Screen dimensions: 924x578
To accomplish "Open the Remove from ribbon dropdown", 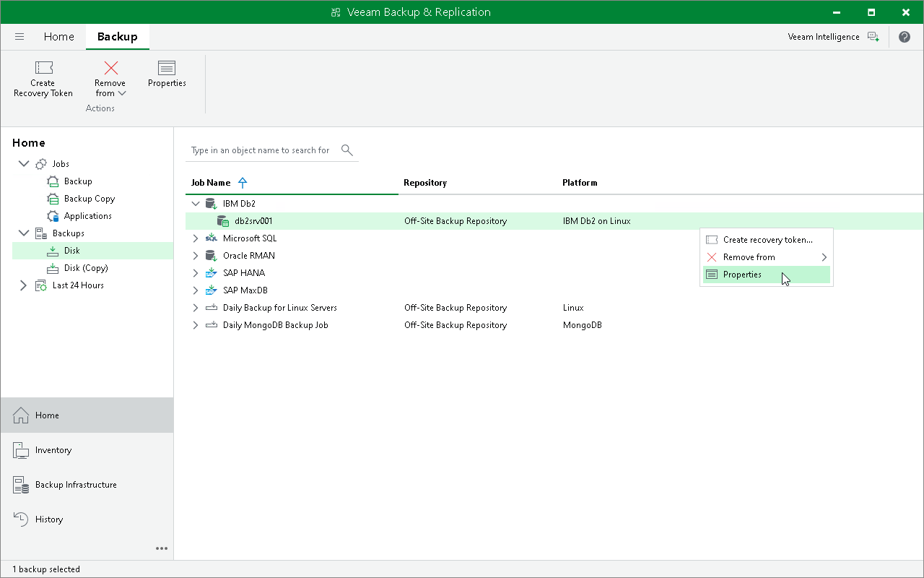I will 110,79.
